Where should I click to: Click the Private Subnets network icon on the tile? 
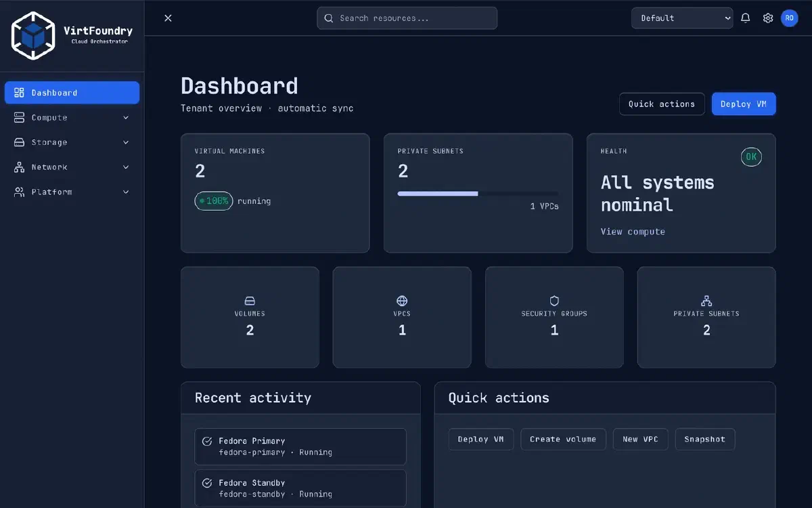pos(706,301)
